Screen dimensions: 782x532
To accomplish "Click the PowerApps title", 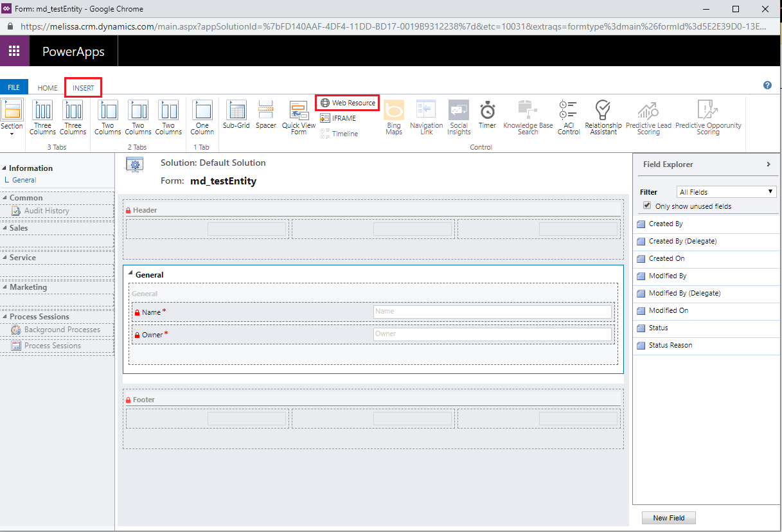I will coord(73,52).
